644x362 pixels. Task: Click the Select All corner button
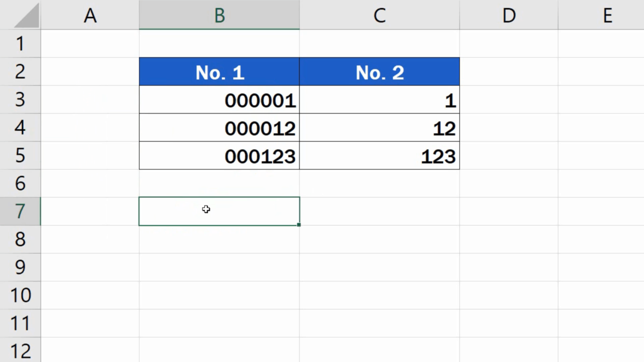click(x=20, y=16)
